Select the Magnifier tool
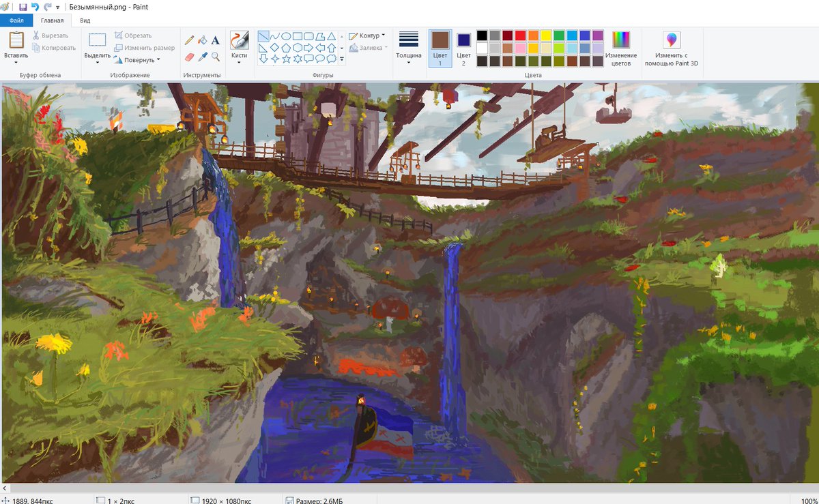This screenshot has height=504, width=819. tap(216, 56)
